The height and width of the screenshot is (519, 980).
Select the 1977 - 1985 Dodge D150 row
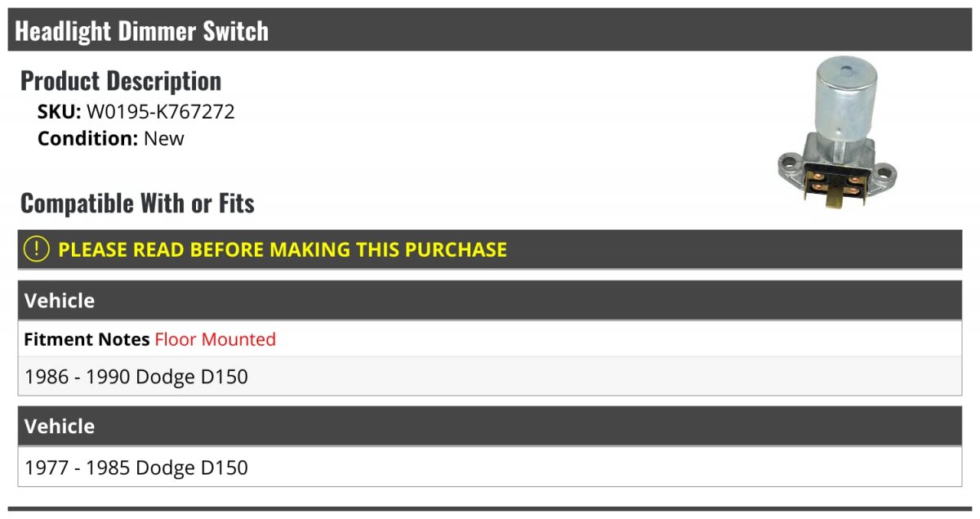136,468
